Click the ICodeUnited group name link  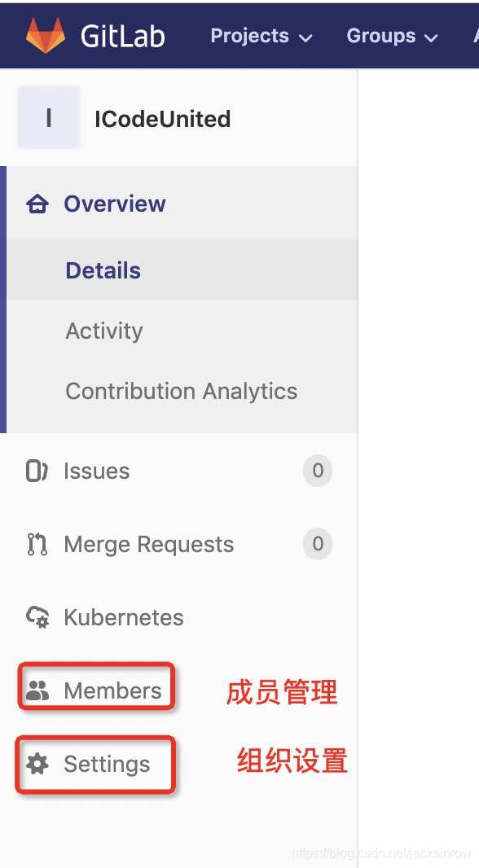point(162,119)
